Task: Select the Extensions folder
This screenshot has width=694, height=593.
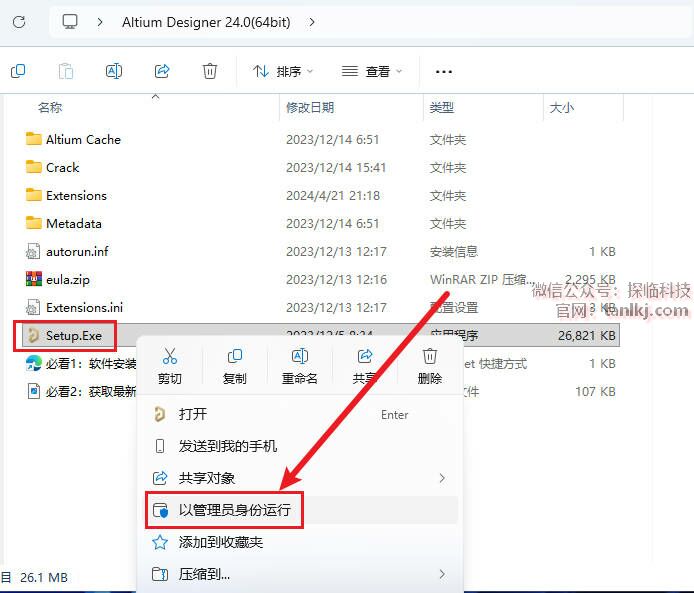Action: tap(76, 196)
